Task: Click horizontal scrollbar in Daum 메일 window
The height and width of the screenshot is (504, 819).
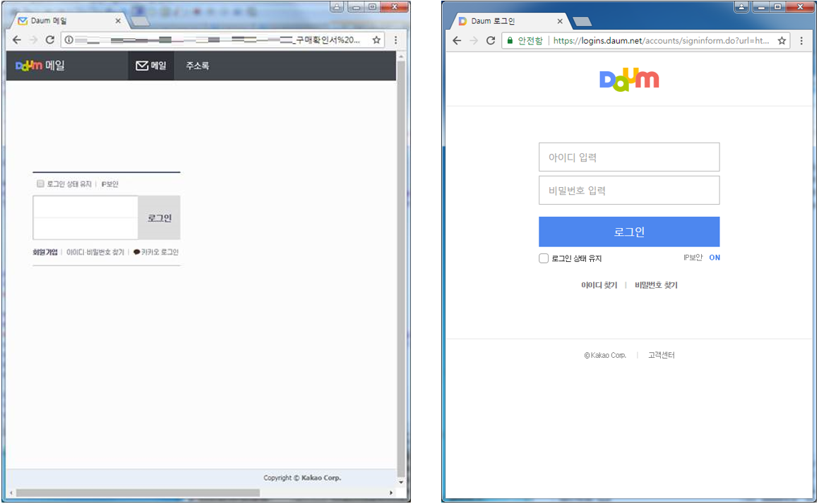Action: point(138,493)
